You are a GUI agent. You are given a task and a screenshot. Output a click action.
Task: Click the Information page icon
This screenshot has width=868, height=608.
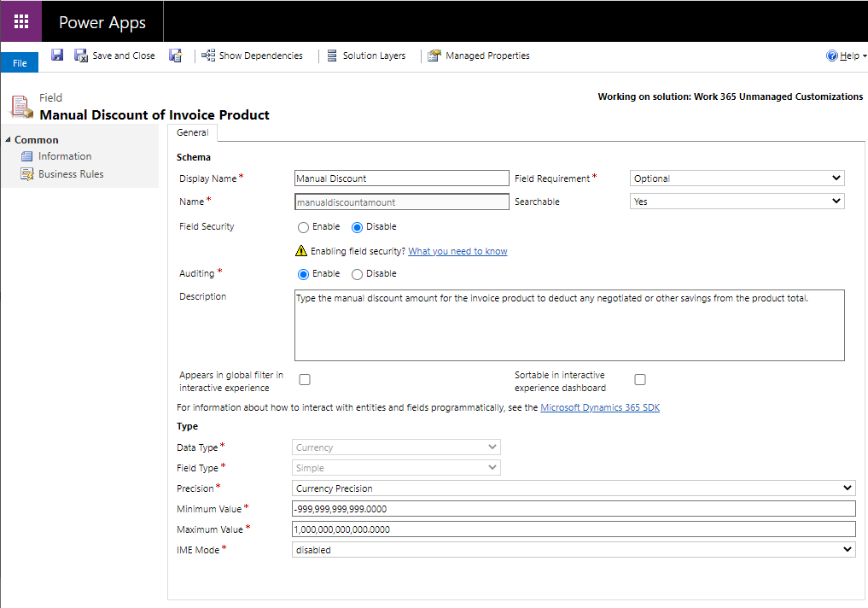(26, 157)
